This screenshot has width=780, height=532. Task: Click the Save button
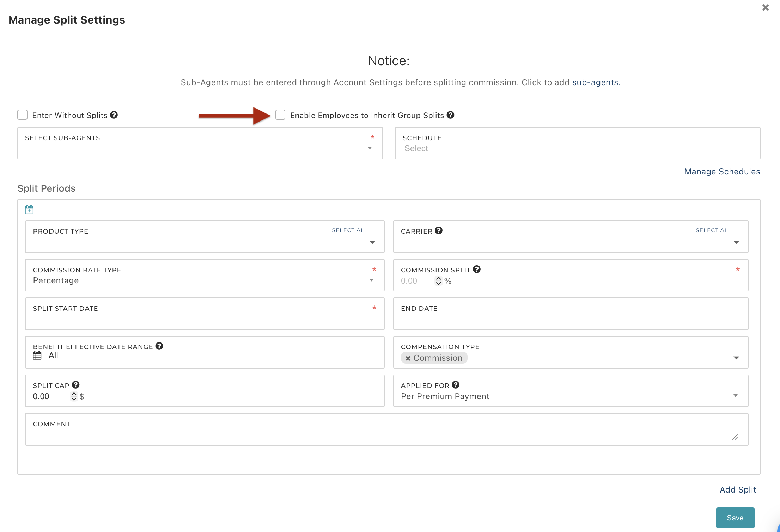point(735,518)
